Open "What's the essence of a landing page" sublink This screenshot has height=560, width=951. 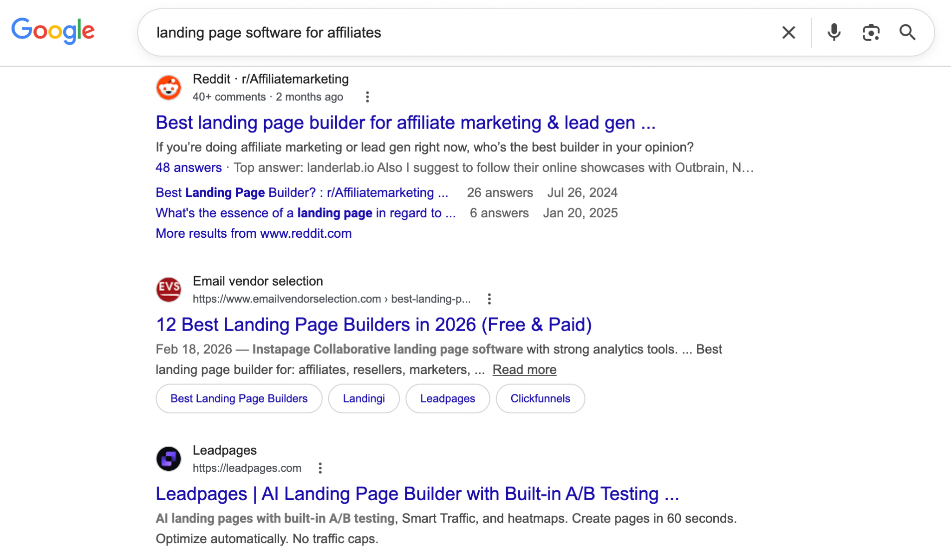pyautogui.click(x=306, y=213)
